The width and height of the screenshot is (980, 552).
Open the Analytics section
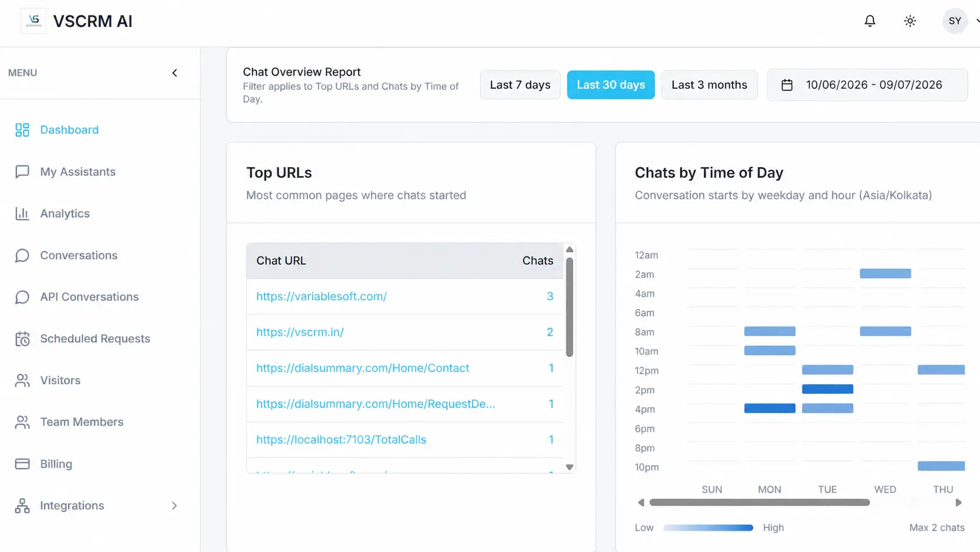(x=64, y=214)
